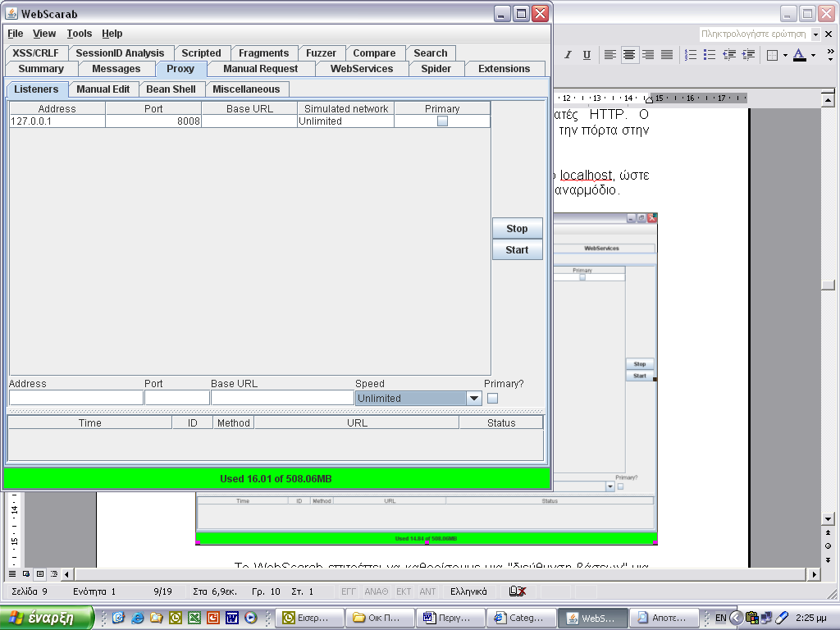Image resolution: width=840 pixels, height=630 pixels.
Task: Select the 127.0.0.1 address cell
Action: (57, 121)
